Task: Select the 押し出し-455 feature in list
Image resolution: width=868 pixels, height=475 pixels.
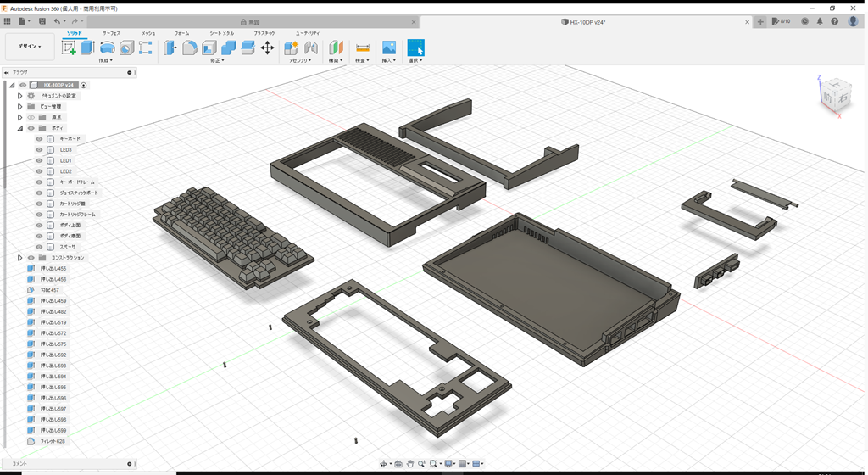Action: (x=53, y=269)
